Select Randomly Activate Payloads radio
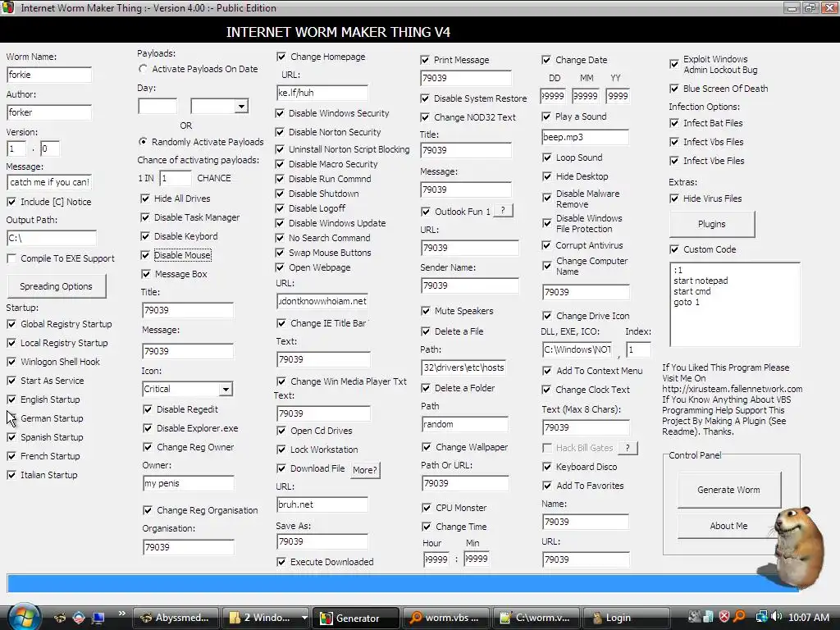This screenshot has height=630, width=840. tap(143, 141)
